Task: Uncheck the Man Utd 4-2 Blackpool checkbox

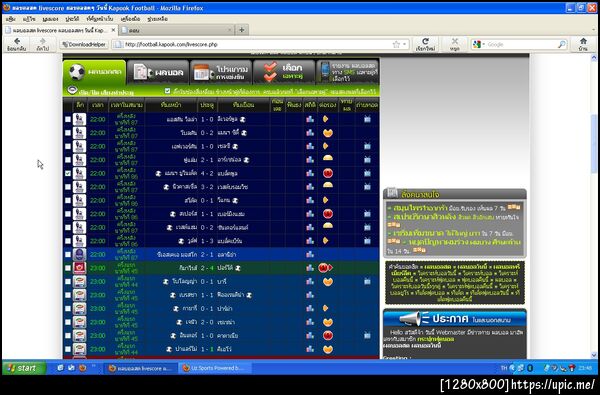Action: click(68, 173)
